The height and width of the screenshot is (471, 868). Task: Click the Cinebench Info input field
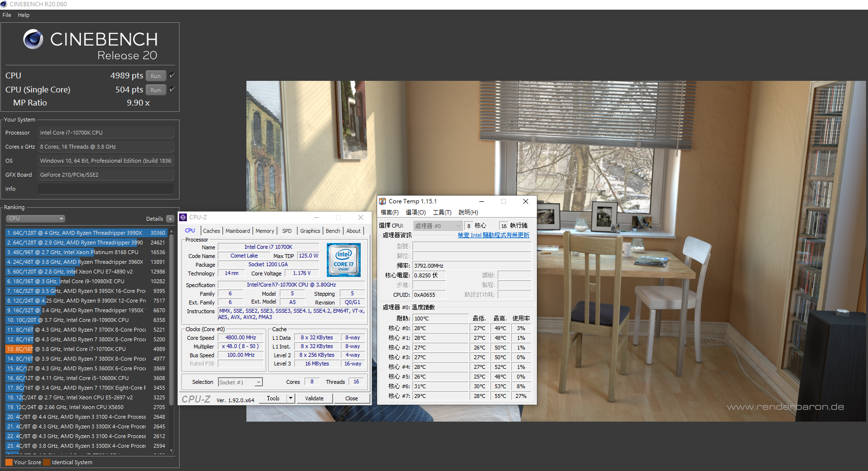point(106,189)
